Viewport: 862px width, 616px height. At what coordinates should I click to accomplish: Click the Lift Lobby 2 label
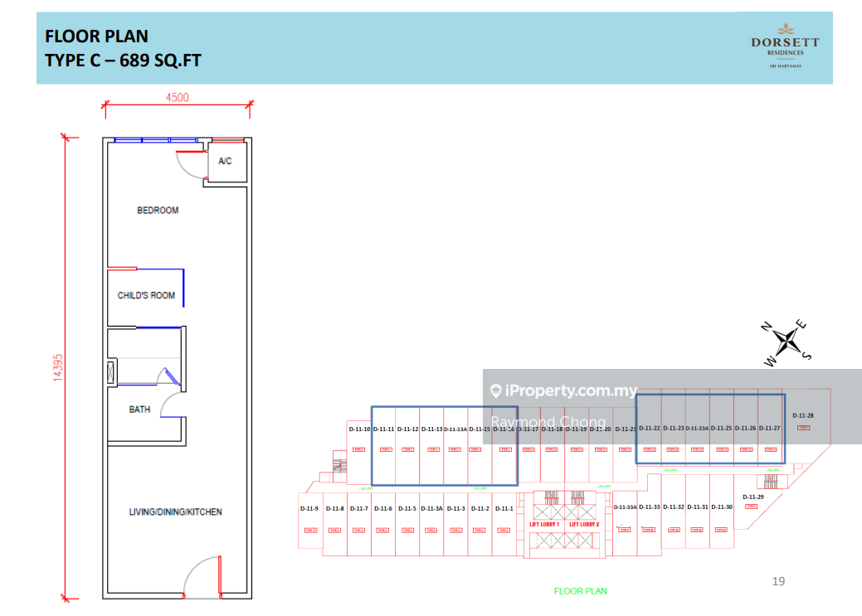coord(584,525)
